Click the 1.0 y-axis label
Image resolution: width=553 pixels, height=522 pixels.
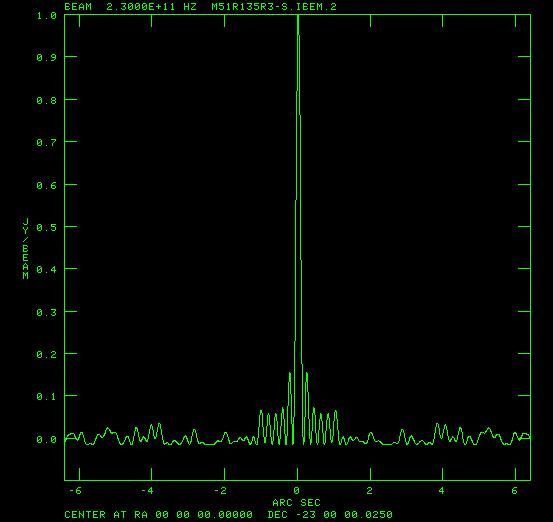click(46, 16)
